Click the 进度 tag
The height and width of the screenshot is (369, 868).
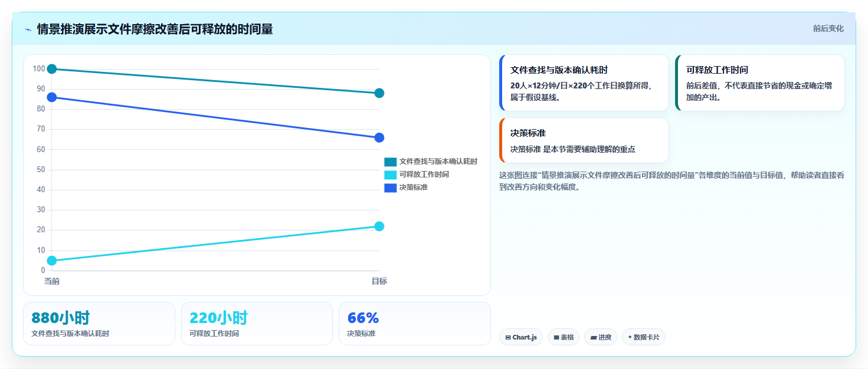[601, 337]
